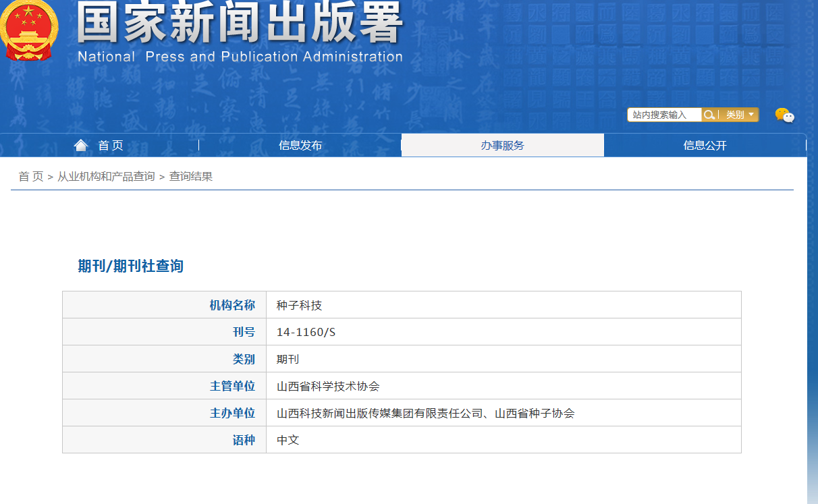Image resolution: width=818 pixels, height=504 pixels.
Task: Click the national emblem logo
Action: pos(28,30)
